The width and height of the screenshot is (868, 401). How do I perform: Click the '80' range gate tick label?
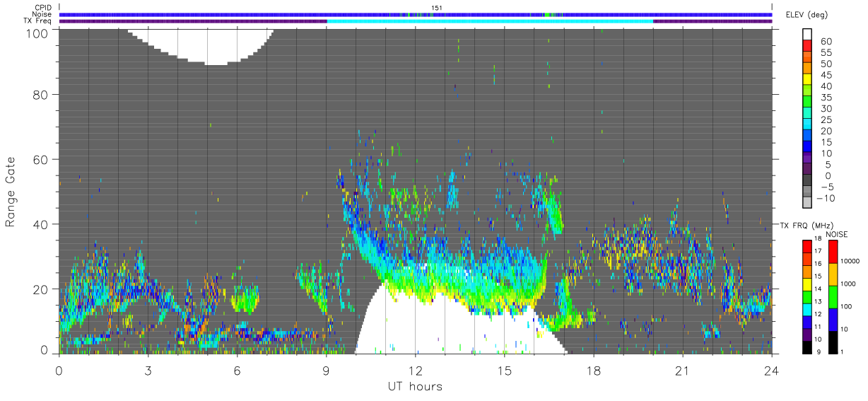click(x=40, y=94)
